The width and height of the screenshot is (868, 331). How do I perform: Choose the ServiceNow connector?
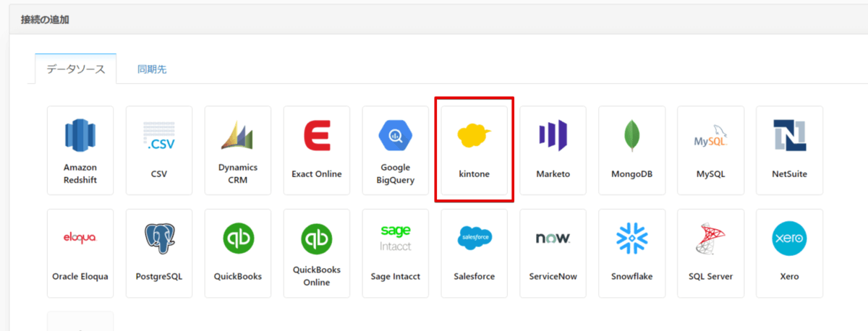pos(553,253)
